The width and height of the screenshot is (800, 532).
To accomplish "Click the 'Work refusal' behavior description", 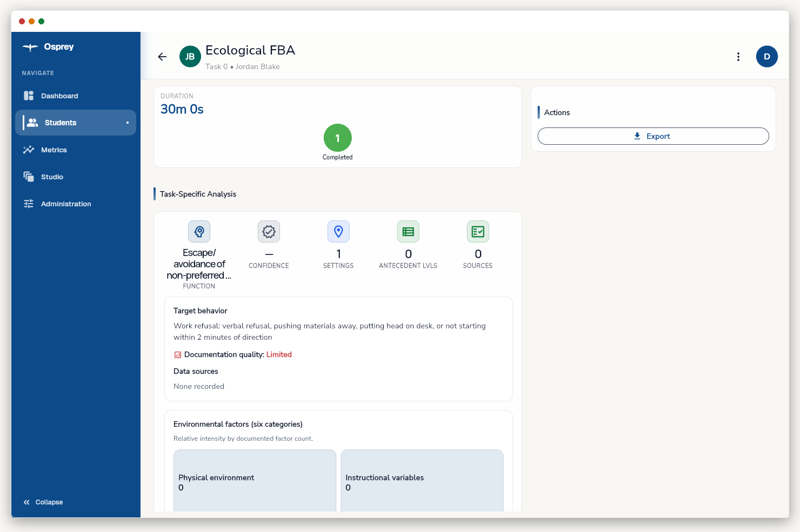I will click(330, 332).
